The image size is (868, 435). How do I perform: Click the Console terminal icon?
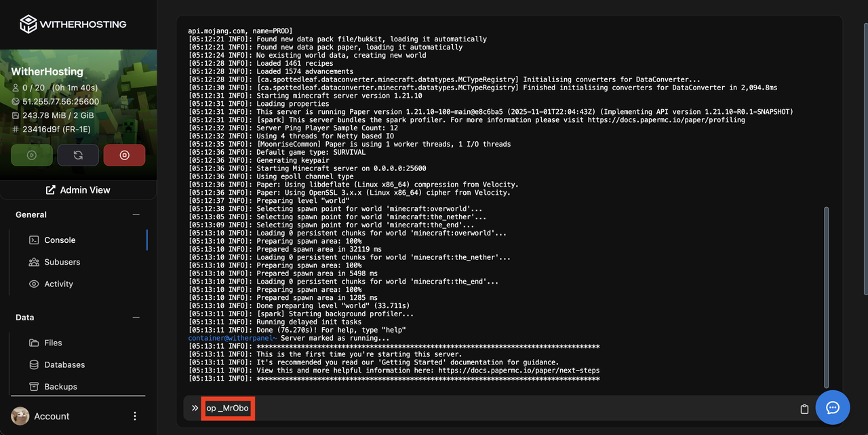point(34,240)
